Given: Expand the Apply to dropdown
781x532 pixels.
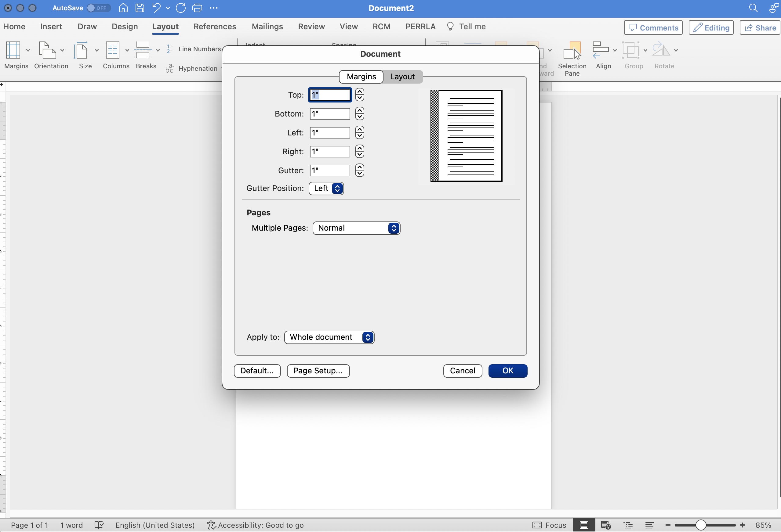Looking at the screenshot, I should 367,337.
